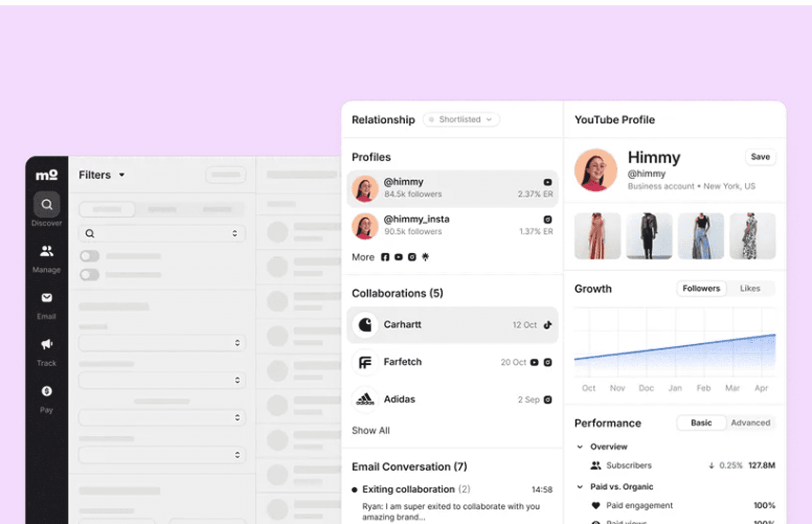Switch Growth chart to Followers tab
Viewport: 812px width, 524px height.
coord(701,288)
